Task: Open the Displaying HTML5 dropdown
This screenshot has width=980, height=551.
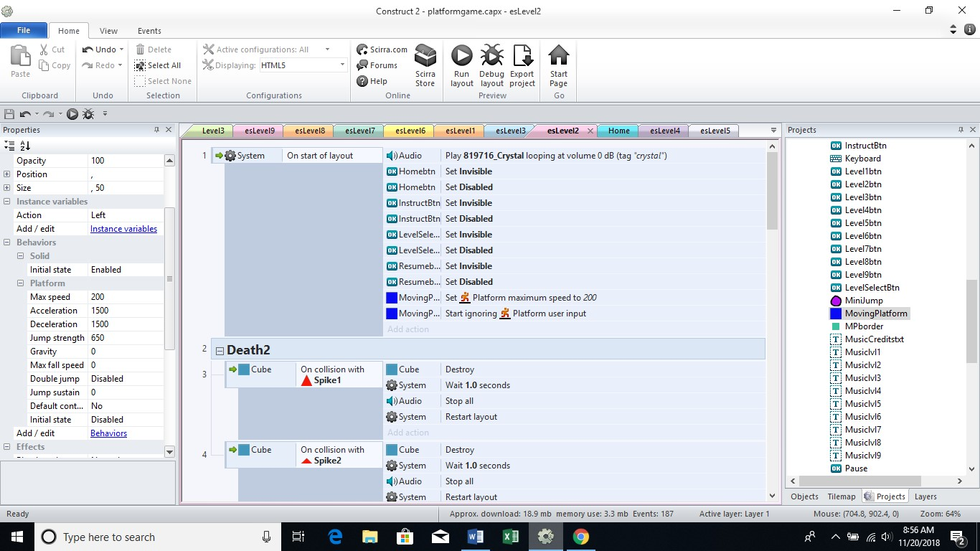Action: pyautogui.click(x=342, y=65)
